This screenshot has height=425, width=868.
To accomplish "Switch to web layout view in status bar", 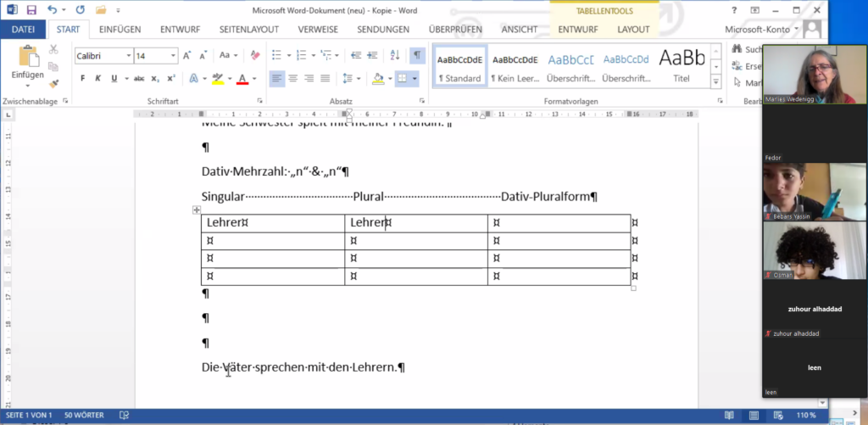I will 778,415.
